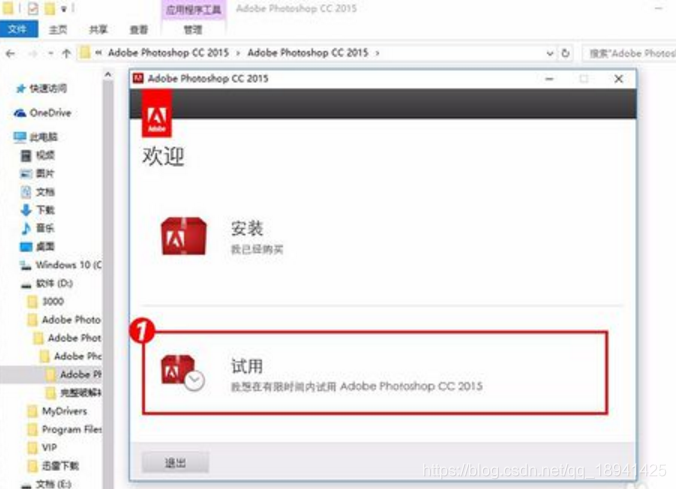Expand the address bar history dropdown
The image size is (676, 489).
click(550, 53)
